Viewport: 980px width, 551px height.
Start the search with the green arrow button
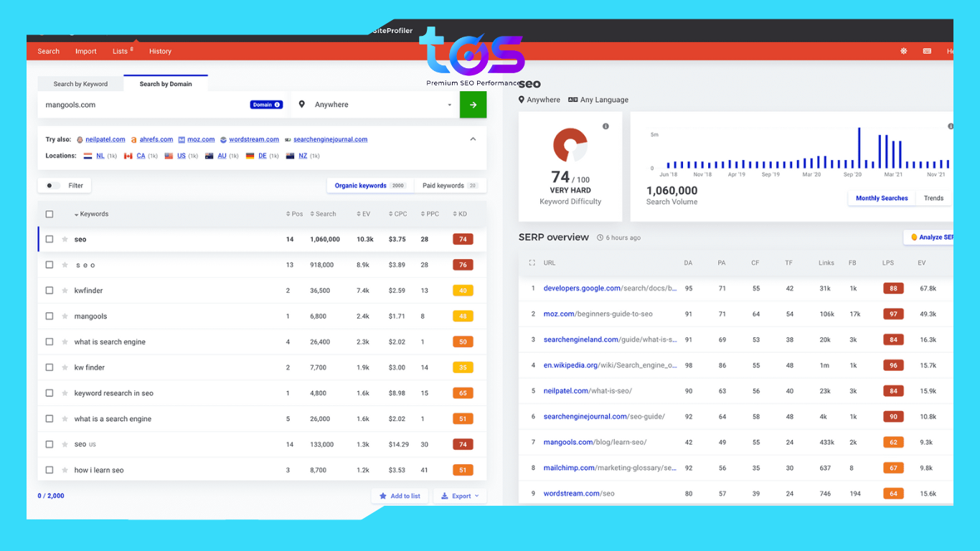(x=473, y=104)
